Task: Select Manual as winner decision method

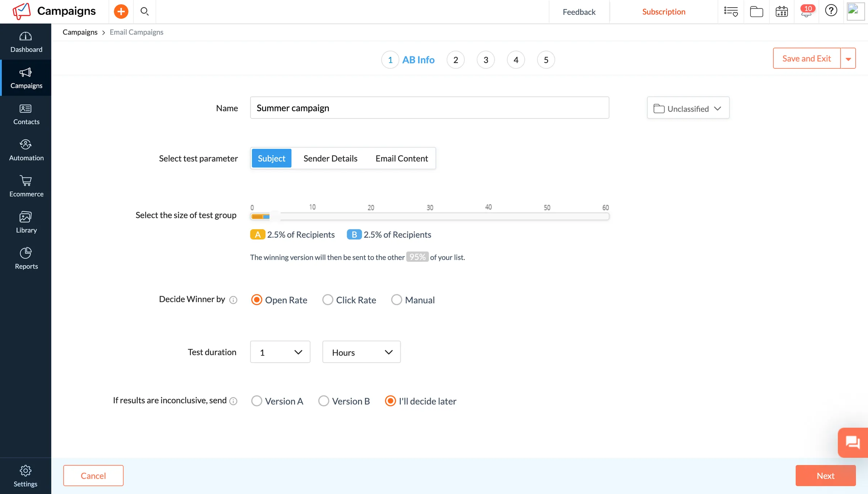Action: [x=396, y=300]
